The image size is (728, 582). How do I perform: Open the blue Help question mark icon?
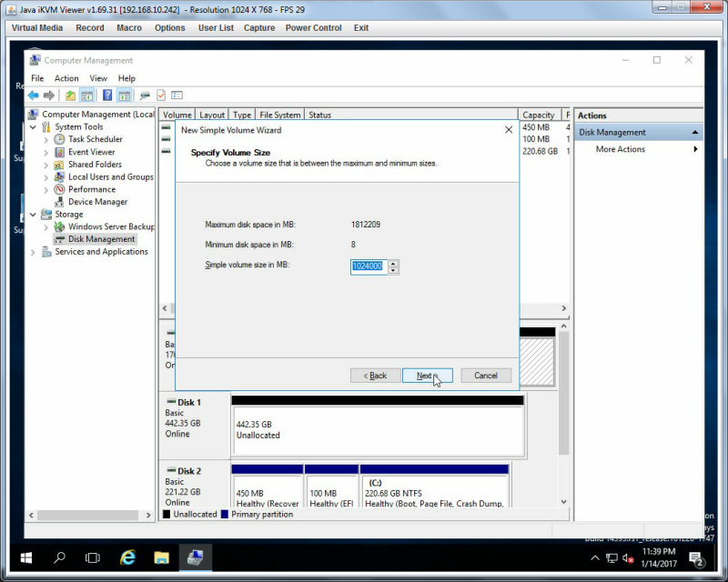107,95
